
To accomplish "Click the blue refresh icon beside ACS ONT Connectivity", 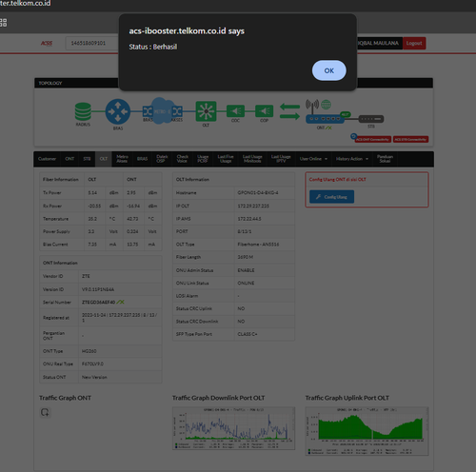I will [x=353, y=136].
